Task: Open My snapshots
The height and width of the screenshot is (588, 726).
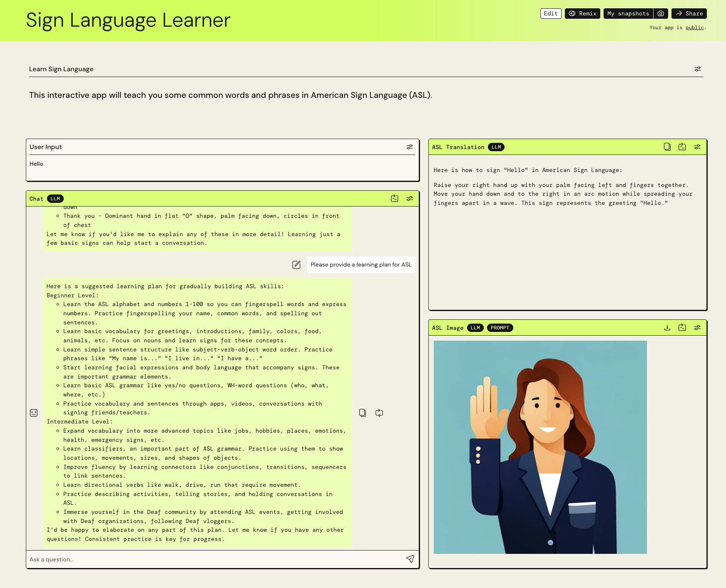Action: pos(628,13)
